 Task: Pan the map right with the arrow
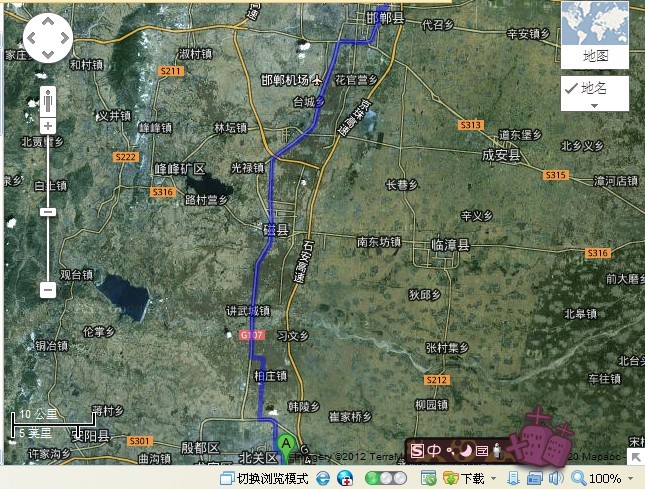[x=64, y=38]
